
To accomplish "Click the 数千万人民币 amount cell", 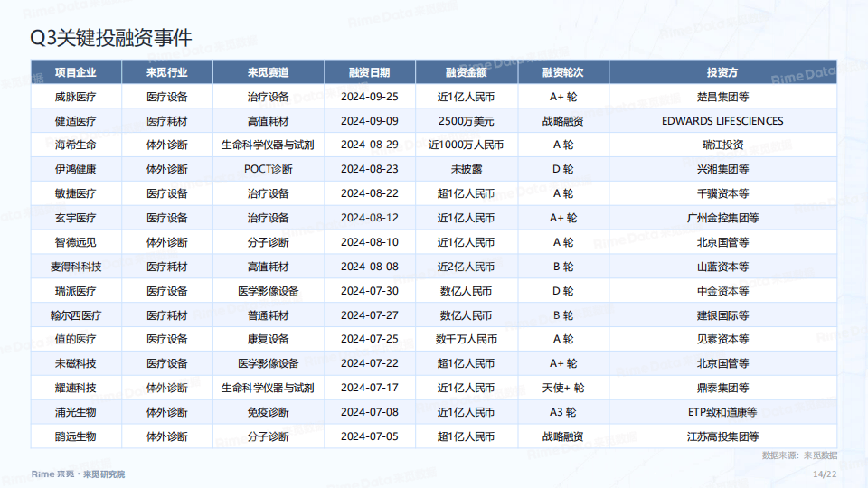I will pos(467,339).
